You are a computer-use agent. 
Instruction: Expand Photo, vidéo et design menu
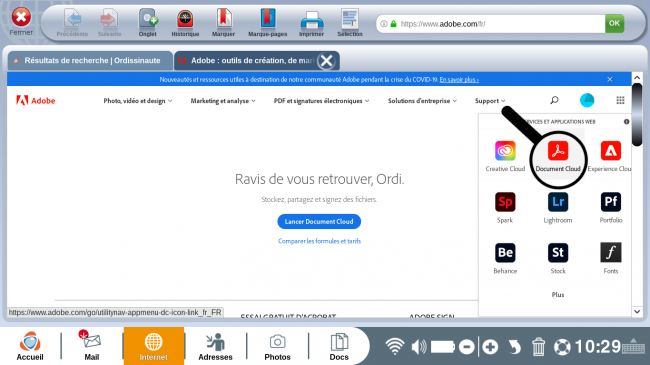pyautogui.click(x=138, y=101)
